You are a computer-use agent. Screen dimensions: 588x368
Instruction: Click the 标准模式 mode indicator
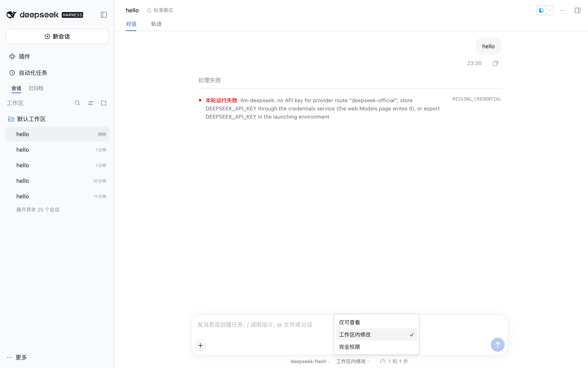pyautogui.click(x=160, y=10)
